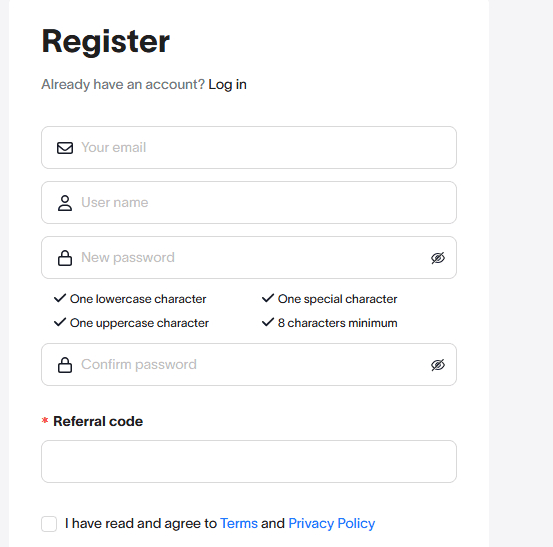Click the One lowercase character checkmark
The image size is (553, 547).
(x=60, y=298)
